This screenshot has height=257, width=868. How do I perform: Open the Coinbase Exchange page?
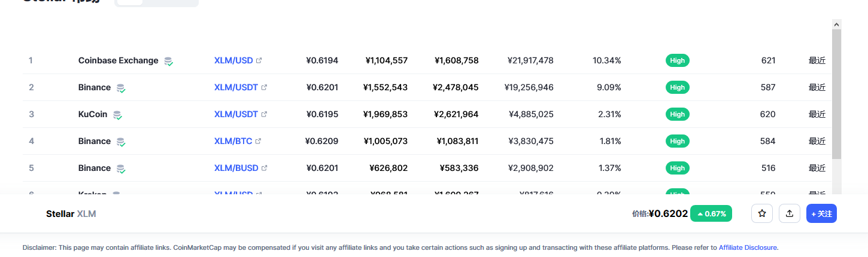[x=119, y=60]
